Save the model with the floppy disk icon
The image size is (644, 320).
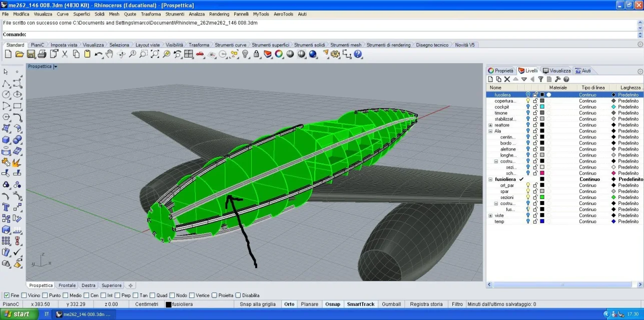click(31, 54)
